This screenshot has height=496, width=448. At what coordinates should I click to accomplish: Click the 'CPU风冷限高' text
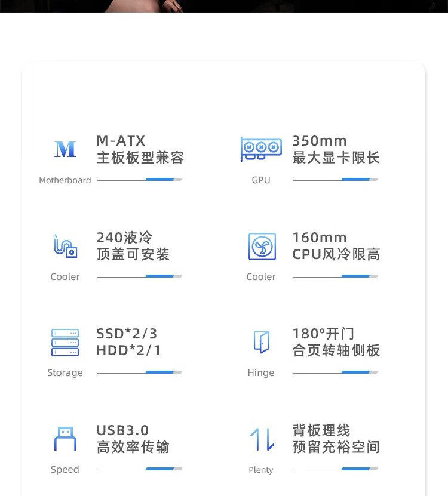click(336, 254)
